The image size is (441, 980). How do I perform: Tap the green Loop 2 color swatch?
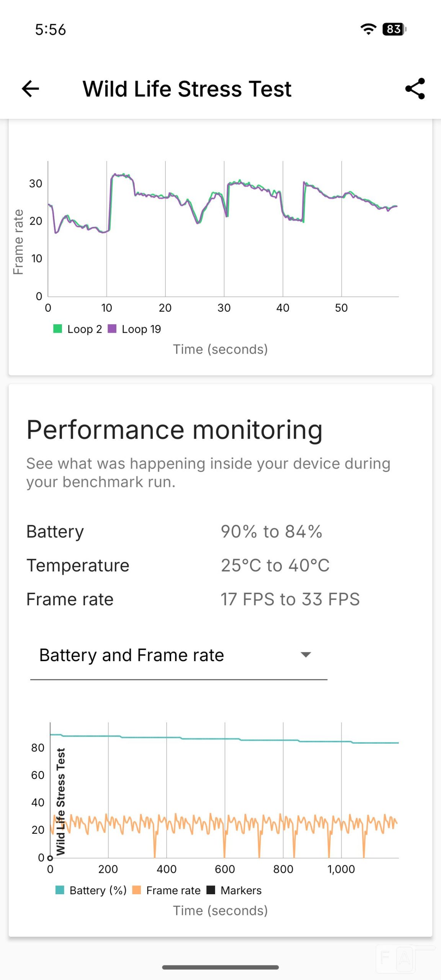pyautogui.click(x=57, y=329)
